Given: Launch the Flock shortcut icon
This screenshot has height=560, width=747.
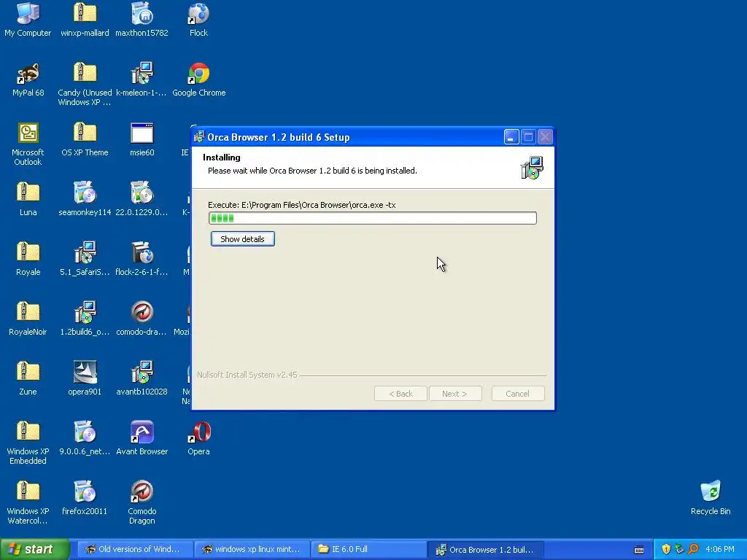Looking at the screenshot, I should point(198,15).
